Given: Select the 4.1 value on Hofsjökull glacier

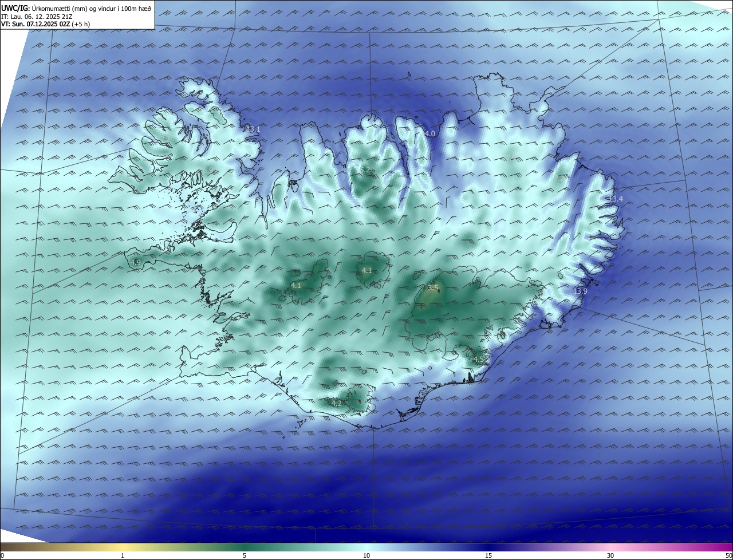Looking at the screenshot, I should click(x=367, y=271).
